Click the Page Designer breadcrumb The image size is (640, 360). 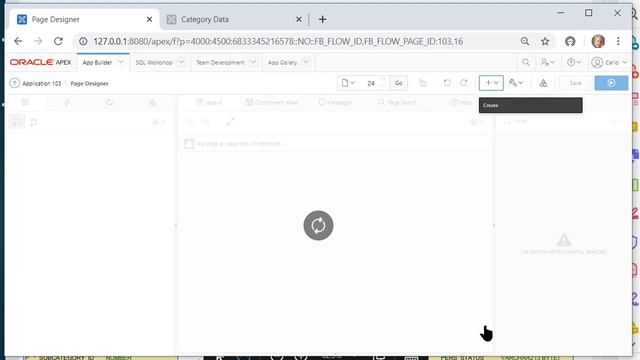pyautogui.click(x=89, y=83)
